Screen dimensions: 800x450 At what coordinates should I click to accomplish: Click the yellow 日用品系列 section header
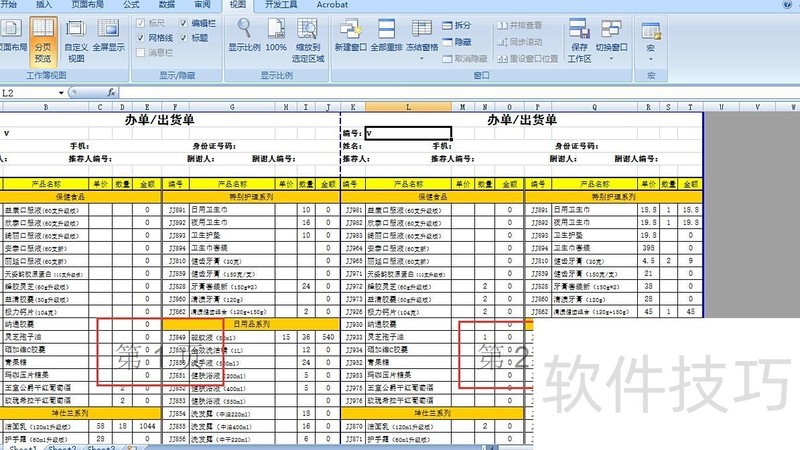(251, 324)
